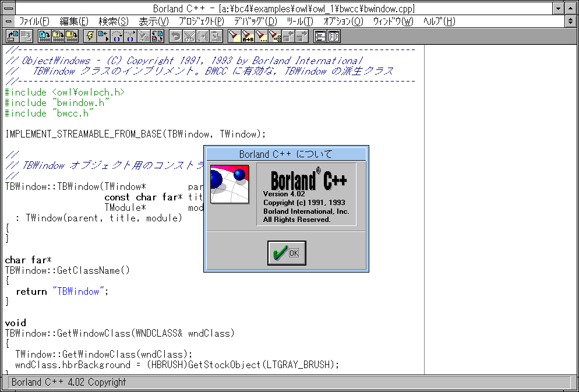The width and height of the screenshot is (579, 392).
Task: Click 'TBWindow::GetClassName()' in the code
Action: point(68,271)
